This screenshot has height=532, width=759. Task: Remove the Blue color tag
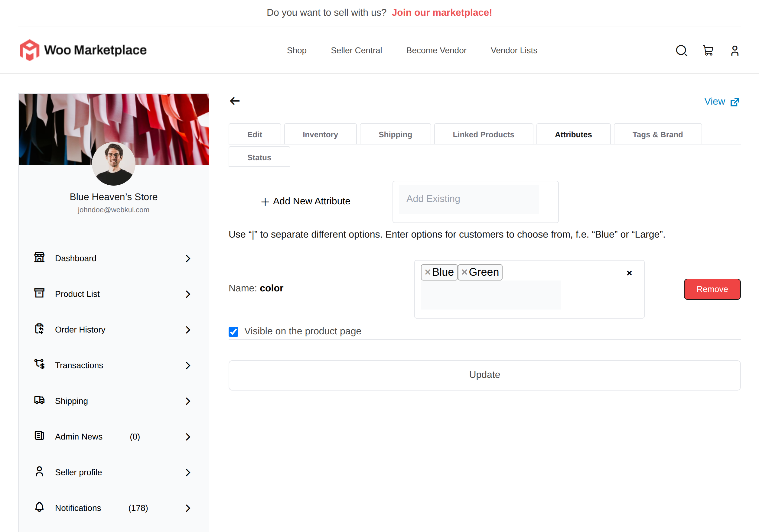coord(428,272)
